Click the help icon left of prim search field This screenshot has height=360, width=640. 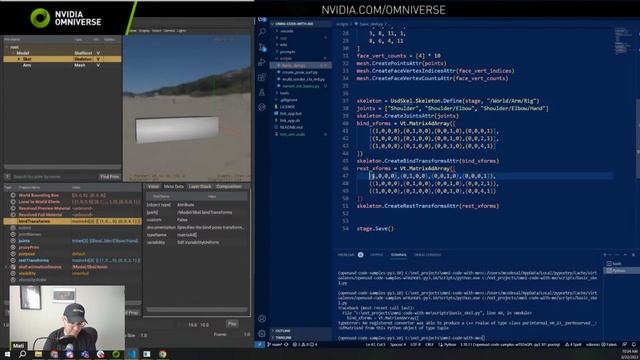pyautogui.click(x=7, y=177)
